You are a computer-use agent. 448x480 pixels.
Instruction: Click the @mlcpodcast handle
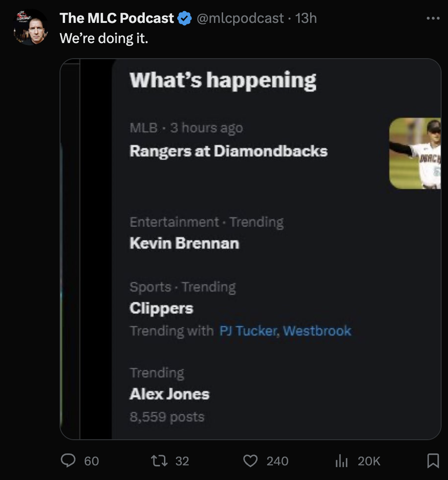coord(240,18)
